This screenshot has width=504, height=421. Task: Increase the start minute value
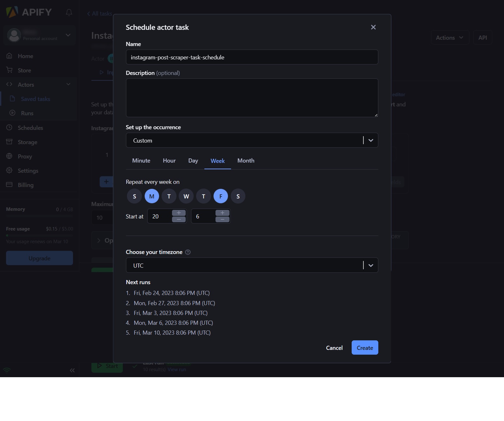tap(222, 213)
